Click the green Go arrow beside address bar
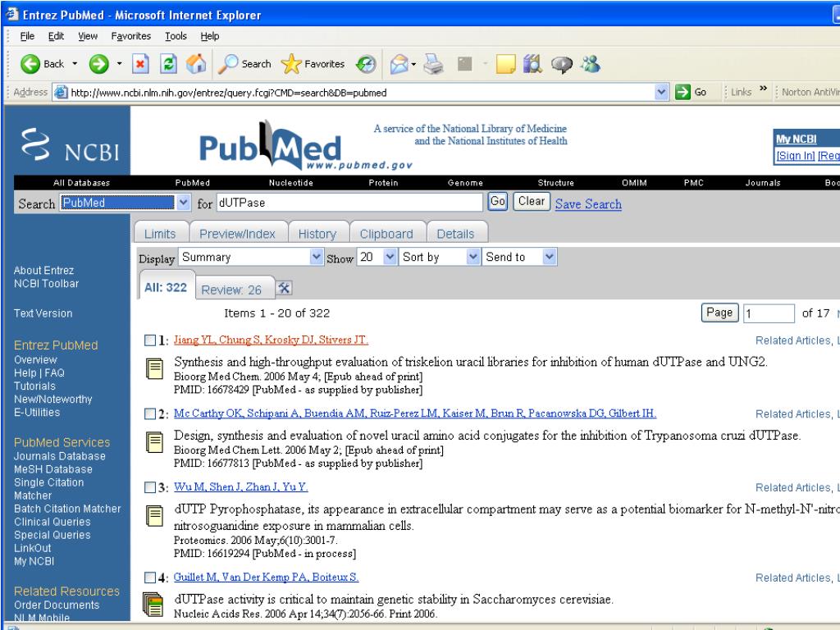 tap(683, 92)
